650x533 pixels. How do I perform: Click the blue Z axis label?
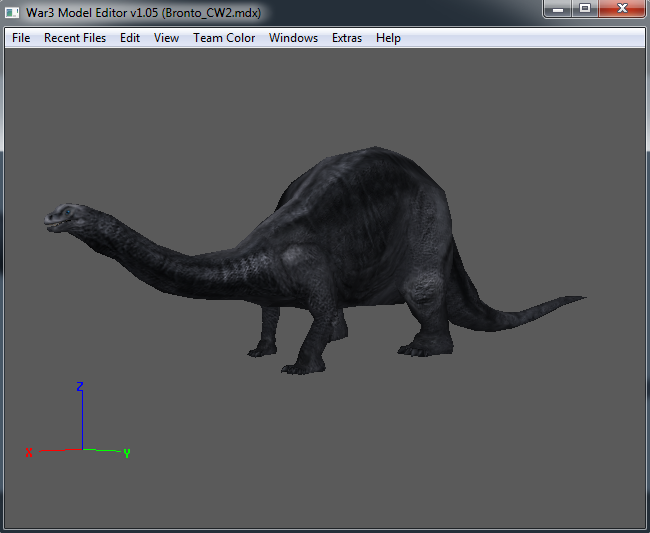tap(80, 386)
